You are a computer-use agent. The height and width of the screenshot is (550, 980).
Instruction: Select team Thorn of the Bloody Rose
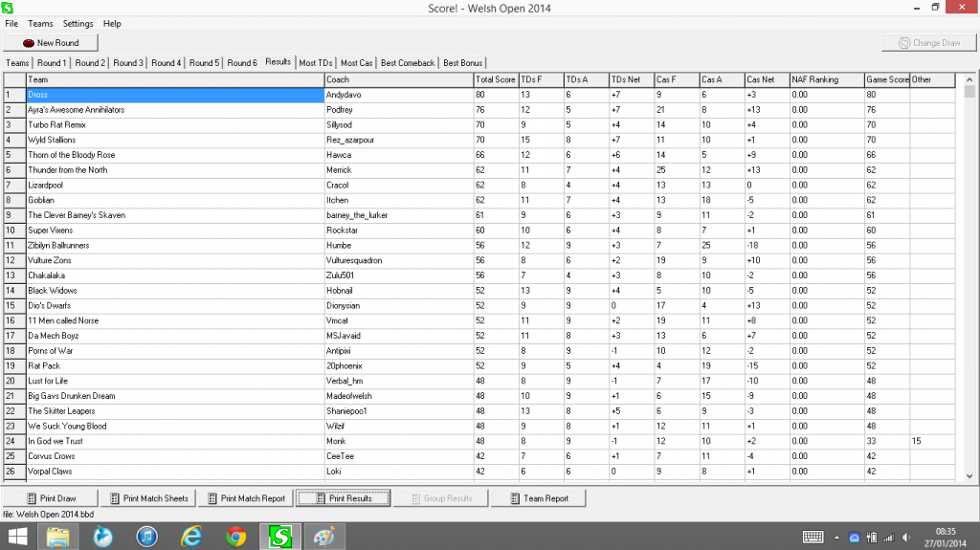coord(175,155)
